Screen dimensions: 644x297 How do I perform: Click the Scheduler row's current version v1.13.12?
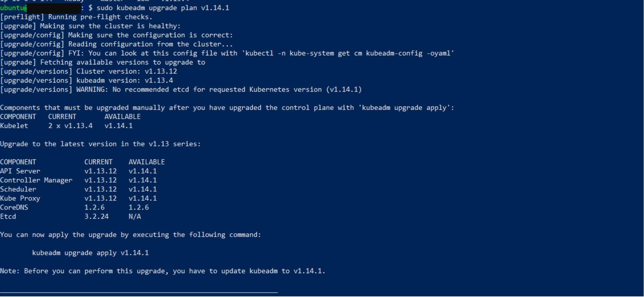point(100,189)
